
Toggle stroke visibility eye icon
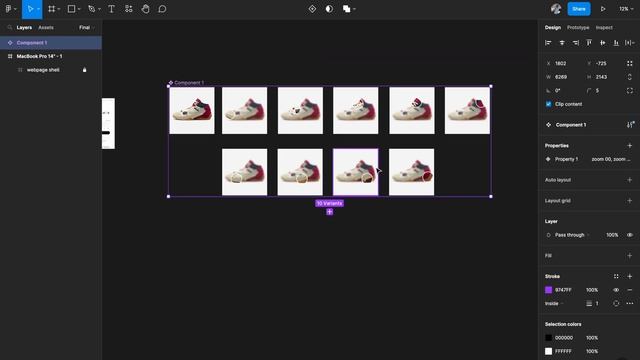(x=616, y=290)
